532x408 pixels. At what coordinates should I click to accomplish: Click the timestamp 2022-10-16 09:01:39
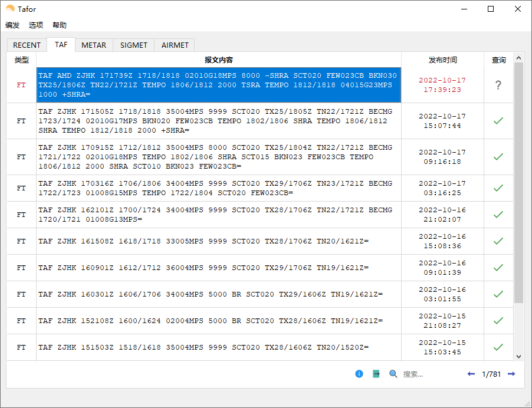pos(442,268)
